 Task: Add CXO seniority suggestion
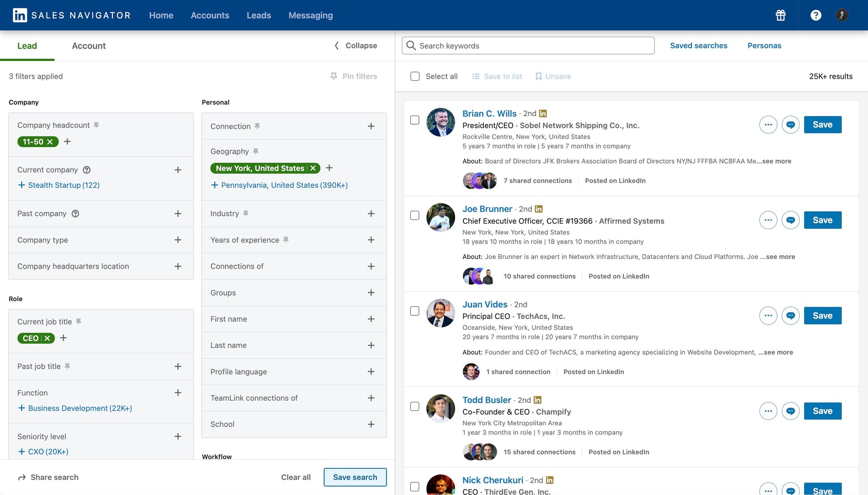click(43, 452)
